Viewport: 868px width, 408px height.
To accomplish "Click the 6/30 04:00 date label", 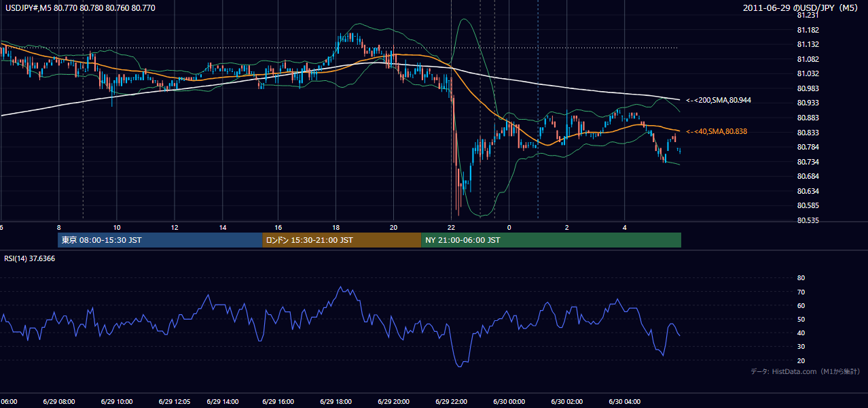I will pyautogui.click(x=625, y=401).
